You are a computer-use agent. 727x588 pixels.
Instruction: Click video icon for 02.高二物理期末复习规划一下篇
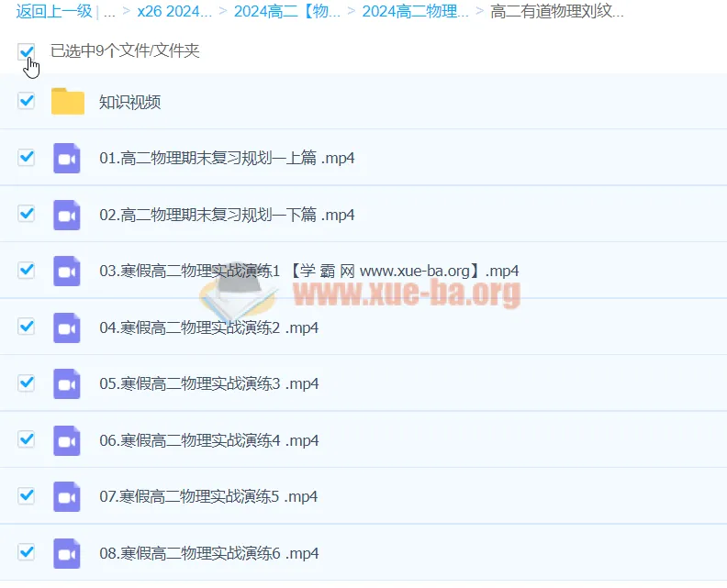[67, 216]
